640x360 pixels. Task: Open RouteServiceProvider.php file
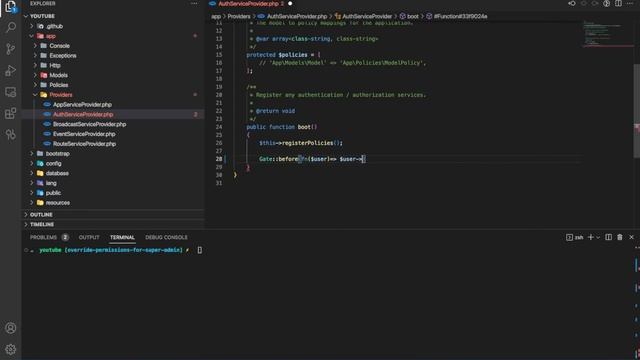[x=84, y=144]
